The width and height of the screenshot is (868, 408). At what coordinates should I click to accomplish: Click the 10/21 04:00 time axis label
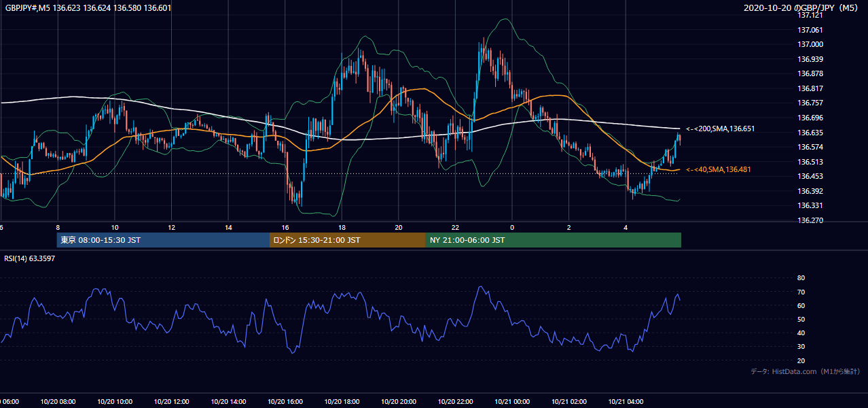click(x=626, y=401)
